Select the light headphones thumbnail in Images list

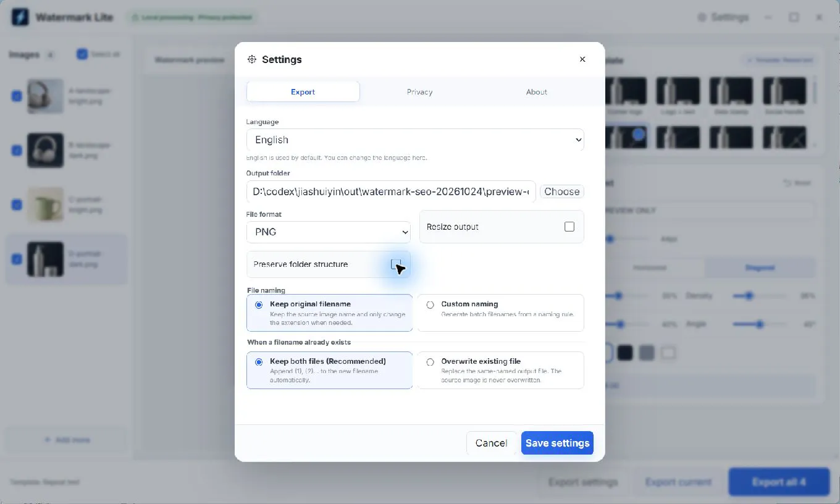pos(45,96)
